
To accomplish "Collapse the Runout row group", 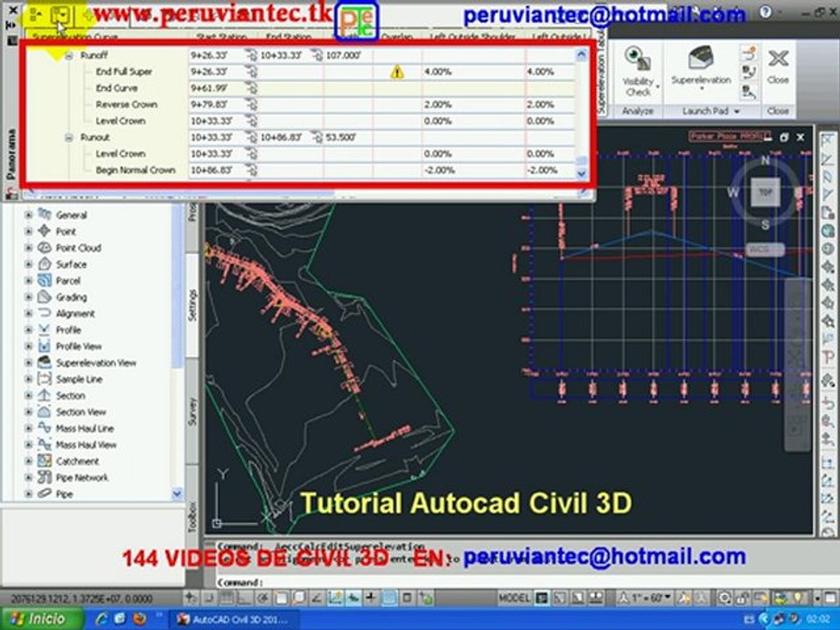I will (x=69, y=137).
